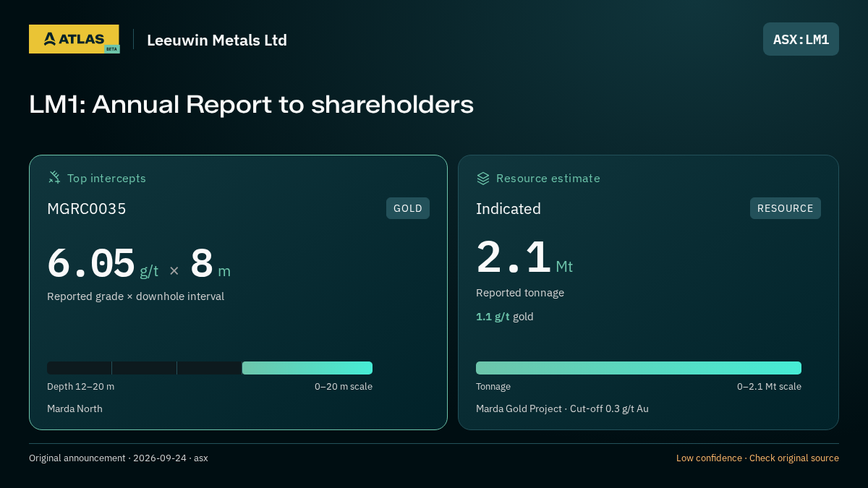Click Marda Gold Project cut-off text

tap(562, 409)
